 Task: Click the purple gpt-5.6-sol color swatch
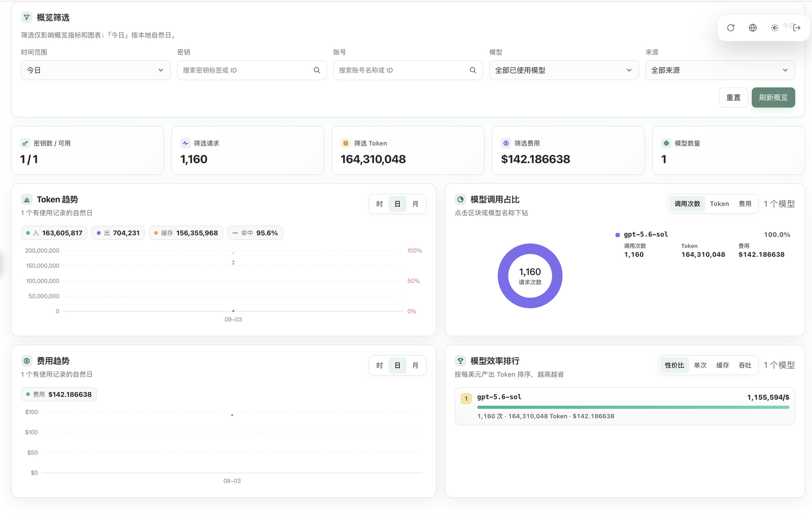617,235
